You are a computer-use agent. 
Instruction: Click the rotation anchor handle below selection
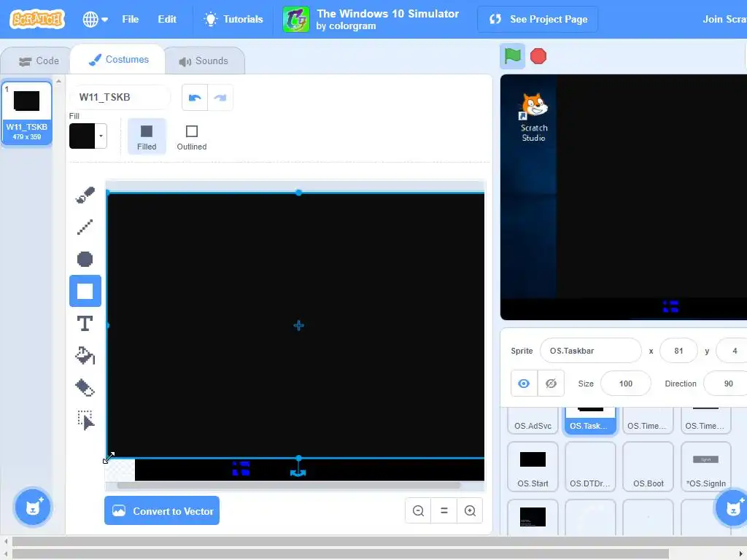click(298, 472)
